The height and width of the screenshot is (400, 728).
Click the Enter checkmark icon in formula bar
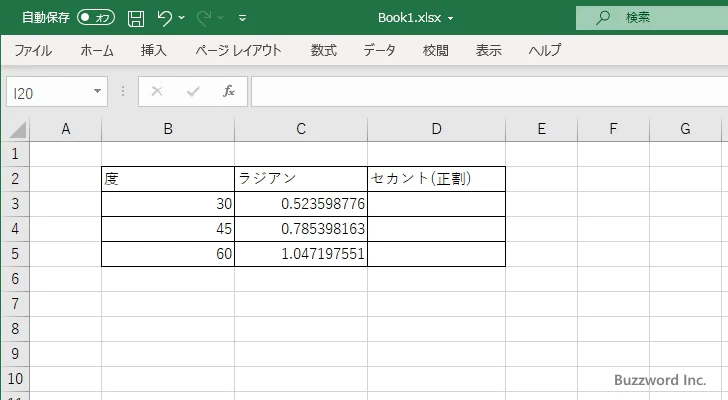click(193, 91)
